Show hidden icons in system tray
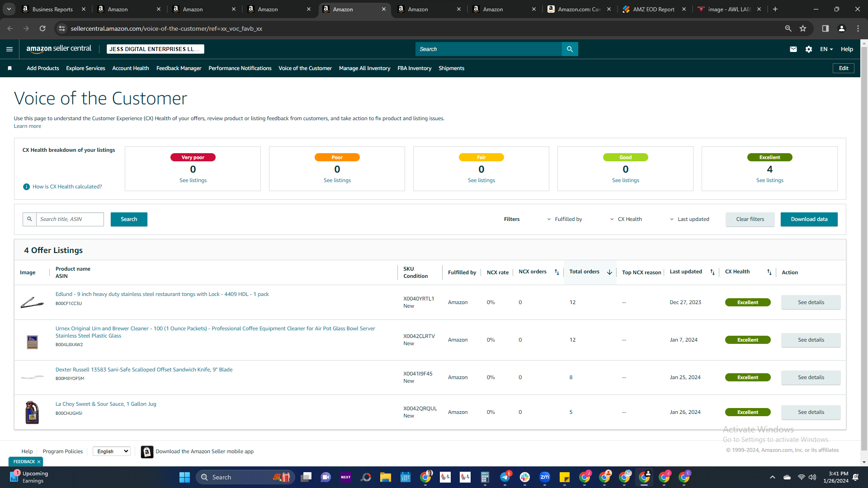Screen dimensions: 868x488 pos(773,477)
